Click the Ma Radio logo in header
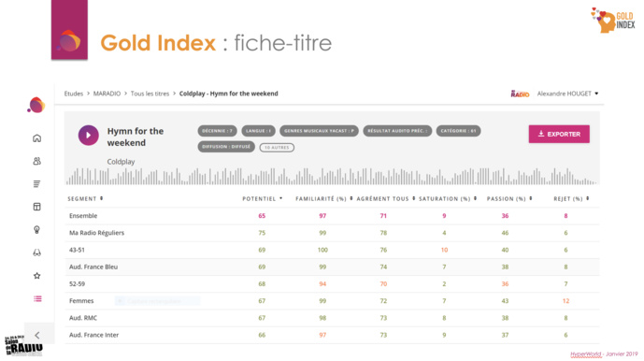The image size is (644, 361). (520, 94)
